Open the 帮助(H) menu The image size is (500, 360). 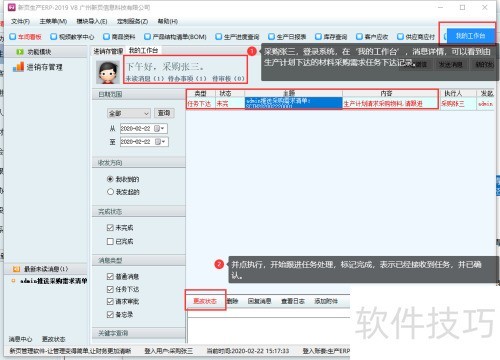[x=168, y=21]
